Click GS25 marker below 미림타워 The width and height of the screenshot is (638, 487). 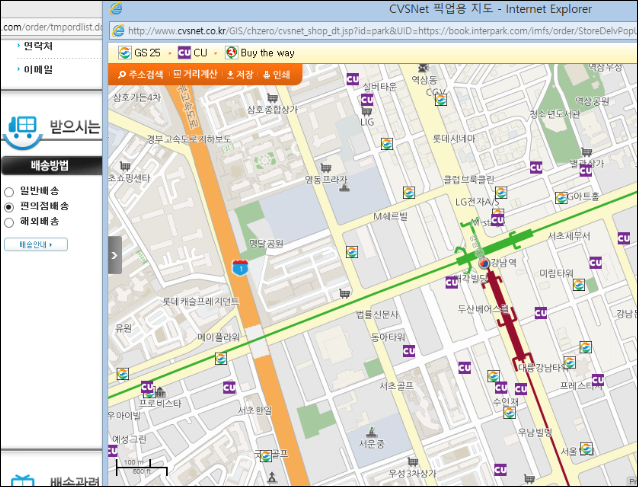tap(579, 284)
